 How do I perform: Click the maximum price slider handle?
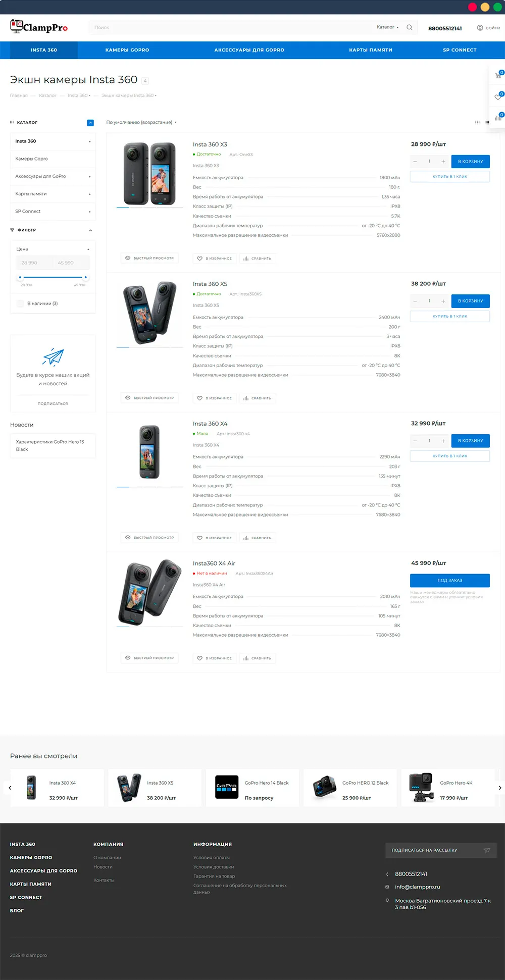click(x=86, y=277)
